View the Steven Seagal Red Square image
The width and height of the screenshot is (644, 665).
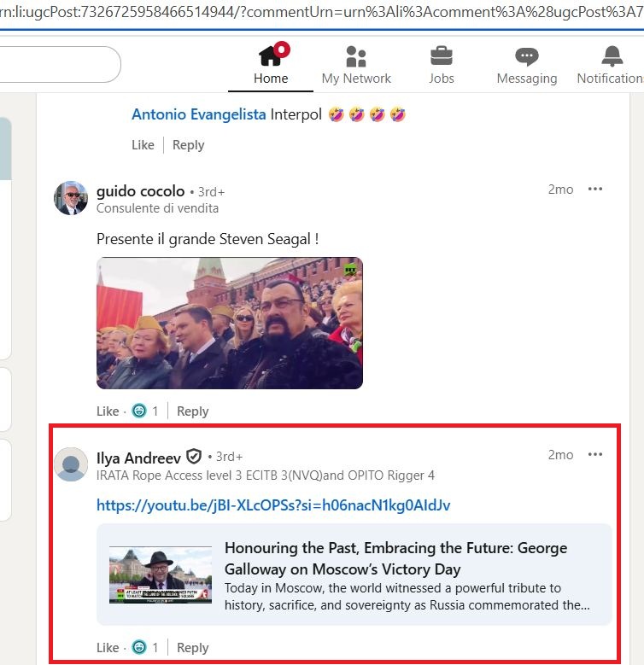point(230,323)
